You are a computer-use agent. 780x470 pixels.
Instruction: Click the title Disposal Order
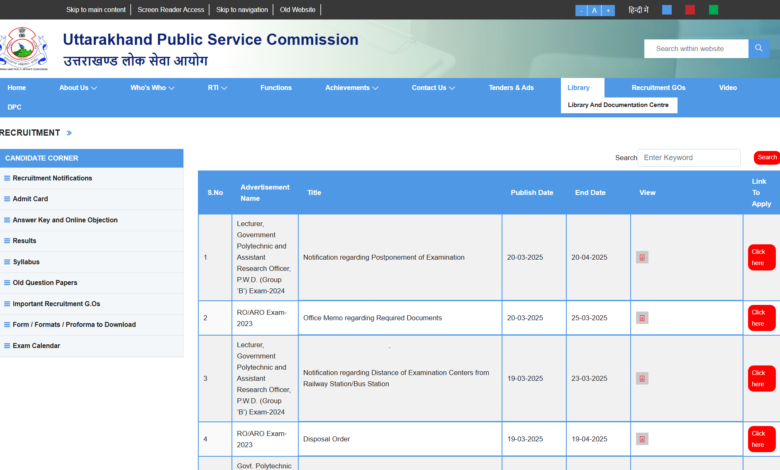tap(326, 439)
